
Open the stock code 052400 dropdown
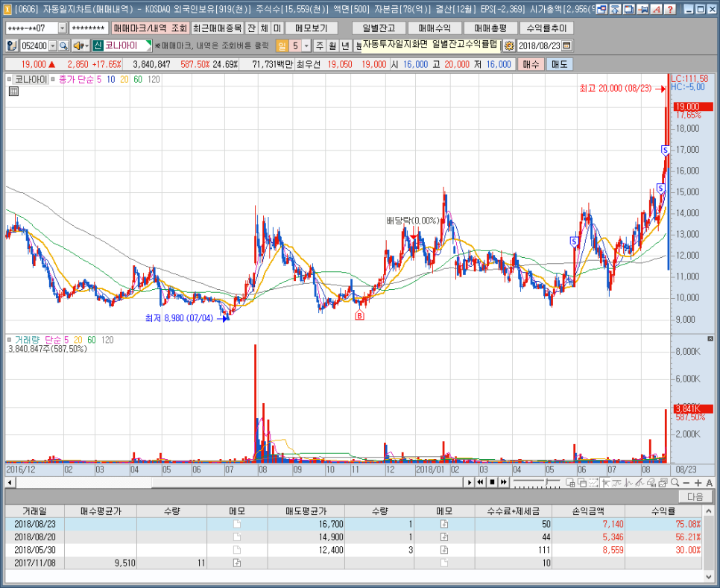(x=53, y=46)
